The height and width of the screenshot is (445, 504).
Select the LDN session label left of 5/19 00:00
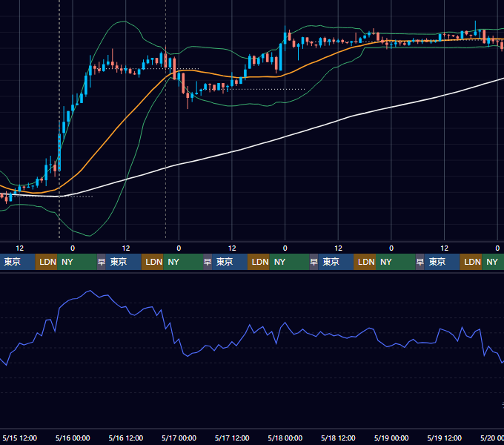tap(366, 262)
